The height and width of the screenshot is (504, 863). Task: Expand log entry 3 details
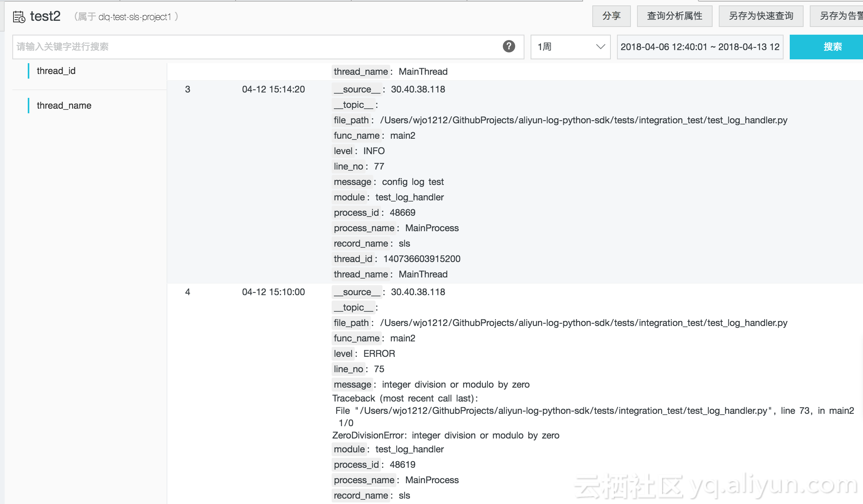(189, 89)
